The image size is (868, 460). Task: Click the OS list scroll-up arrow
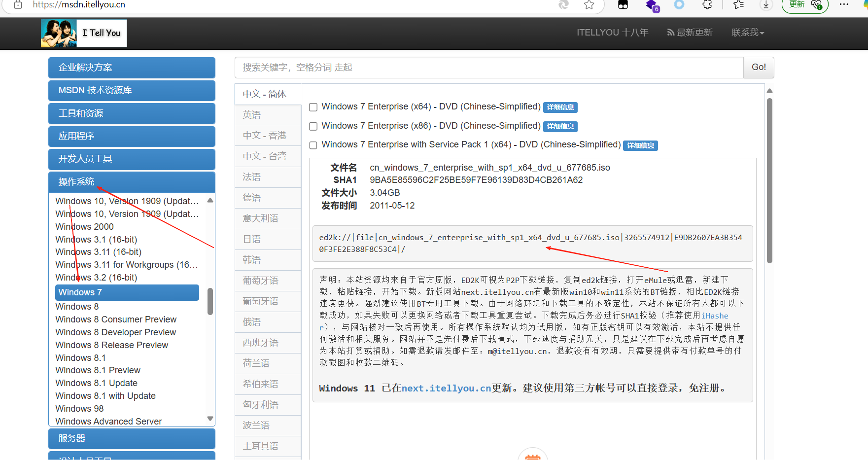point(210,200)
